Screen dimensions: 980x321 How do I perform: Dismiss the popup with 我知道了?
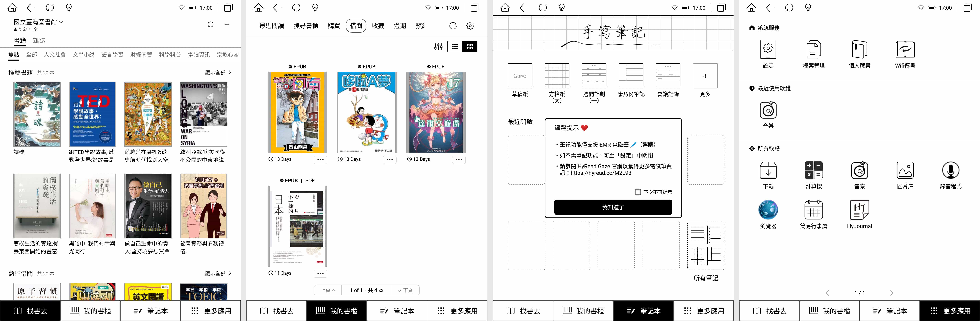tap(613, 207)
